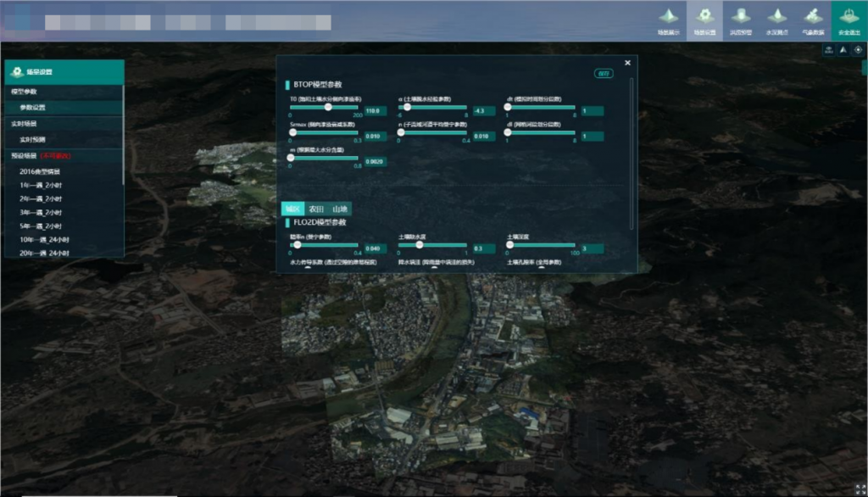Click the gear icon in 场景设置 sidebar header
The image size is (868, 497).
(17, 71)
